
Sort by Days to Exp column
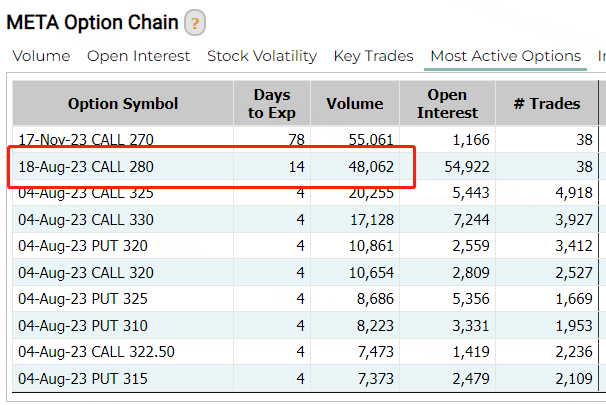tap(271, 103)
